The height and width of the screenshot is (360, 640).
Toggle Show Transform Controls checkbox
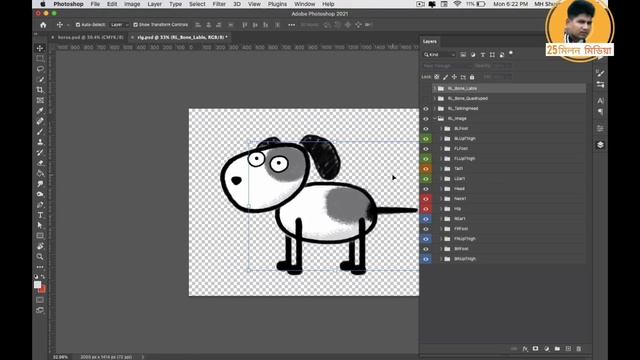(136, 25)
